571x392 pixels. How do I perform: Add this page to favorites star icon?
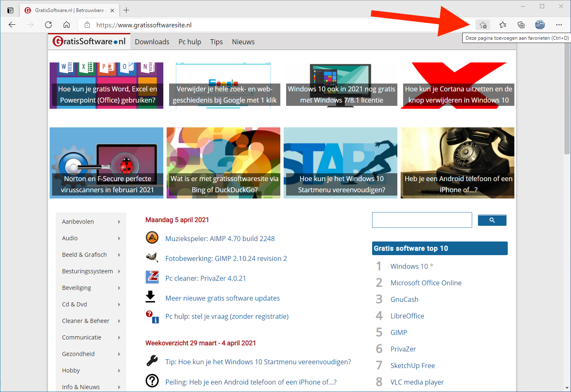click(483, 25)
